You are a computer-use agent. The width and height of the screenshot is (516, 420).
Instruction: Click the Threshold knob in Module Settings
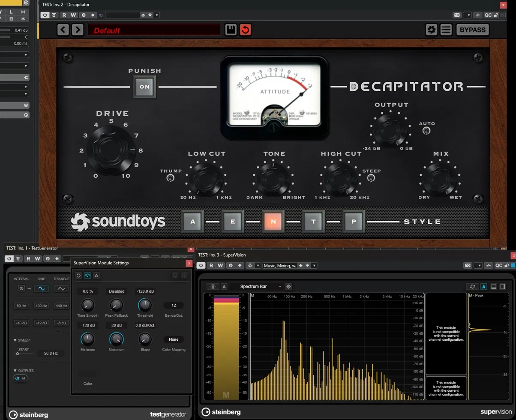click(x=145, y=305)
